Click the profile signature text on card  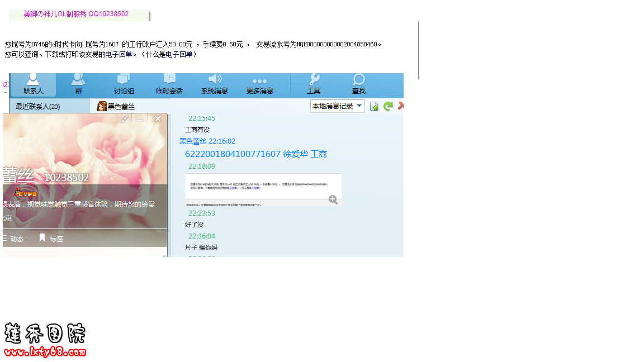pos(78,204)
